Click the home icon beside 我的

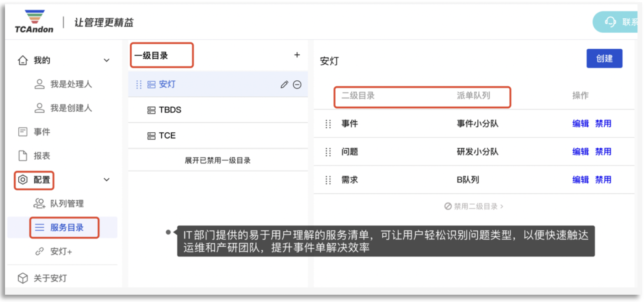[x=22, y=60]
